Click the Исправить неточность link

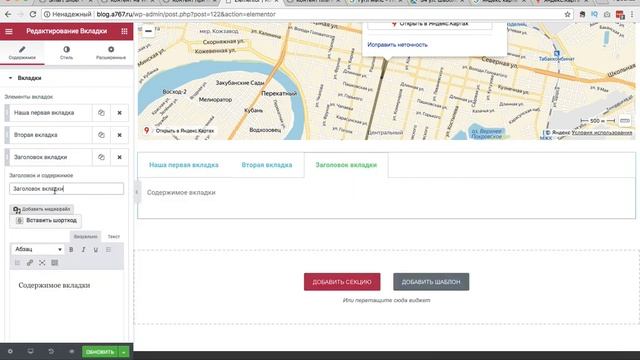[397, 44]
